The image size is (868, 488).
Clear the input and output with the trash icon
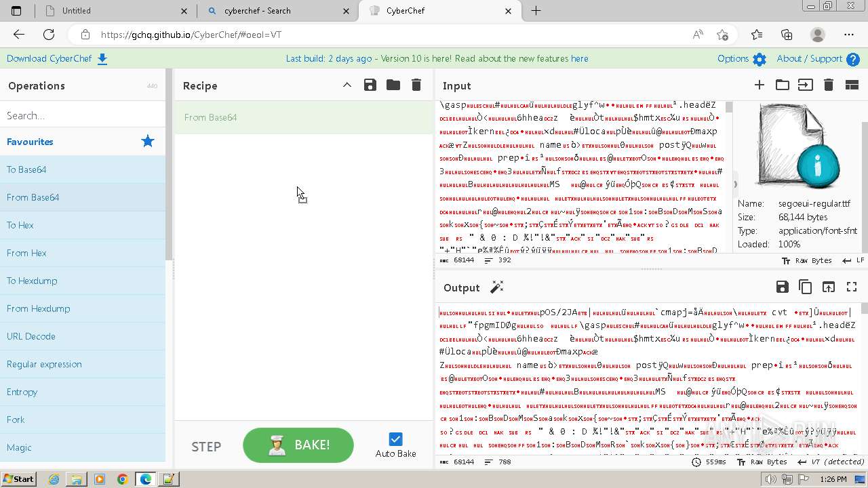pyautogui.click(x=828, y=85)
